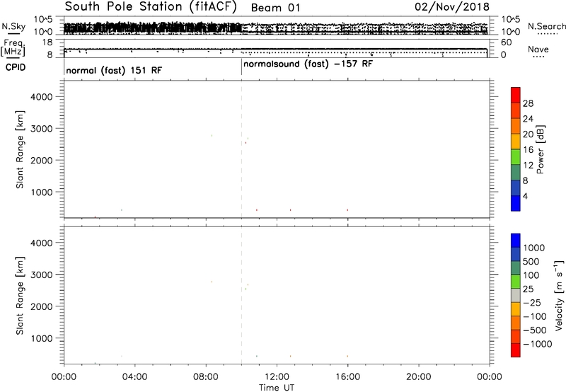Click the date "02/Nov/2018"

click(452, 7)
